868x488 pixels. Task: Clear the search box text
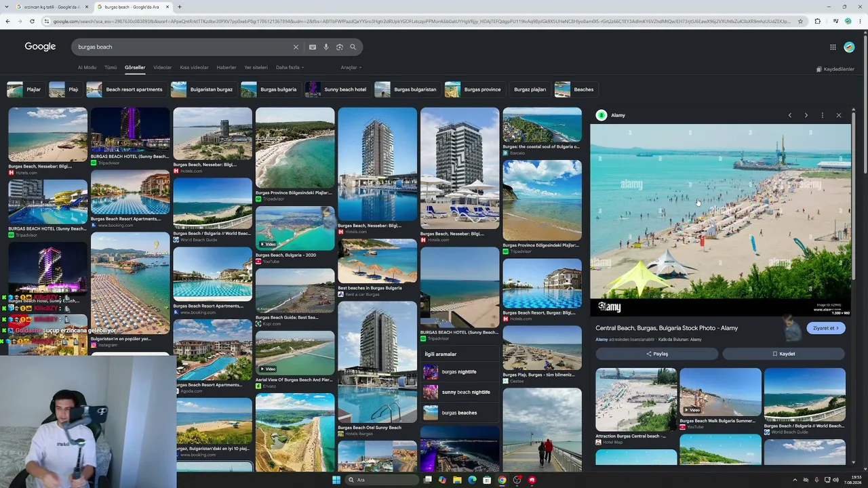click(296, 47)
